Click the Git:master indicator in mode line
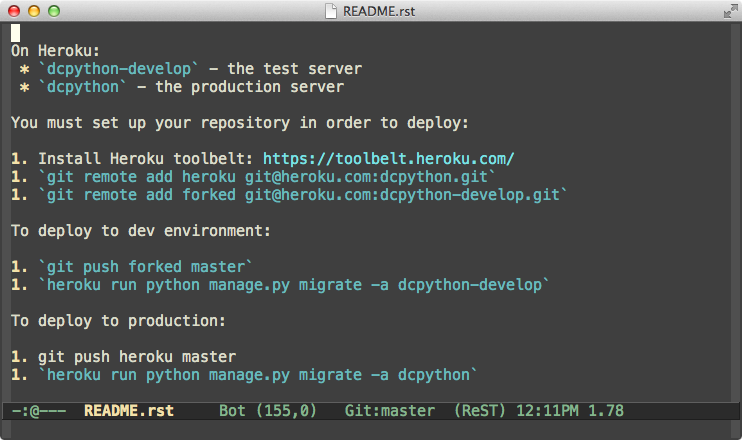Image resolution: width=742 pixels, height=440 pixels. pyautogui.click(x=389, y=411)
